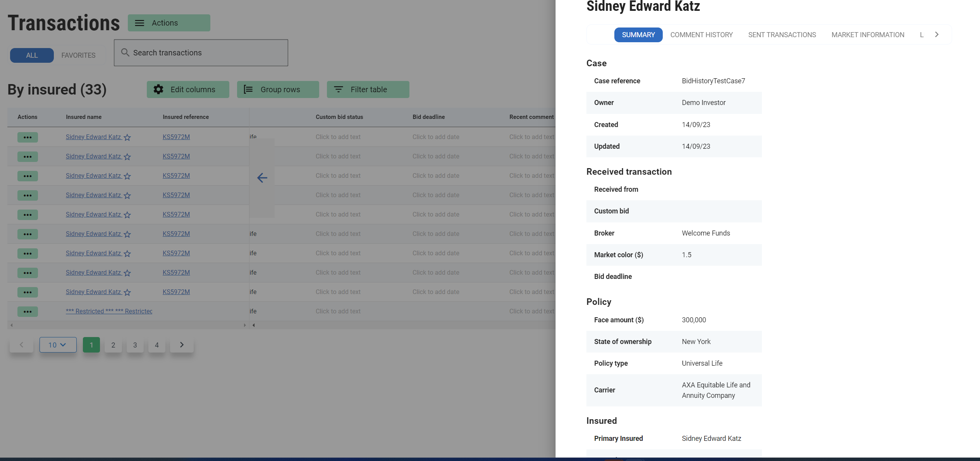980x461 pixels.
Task: Click the horizontal scrollbar under the table
Action: [128, 325]
